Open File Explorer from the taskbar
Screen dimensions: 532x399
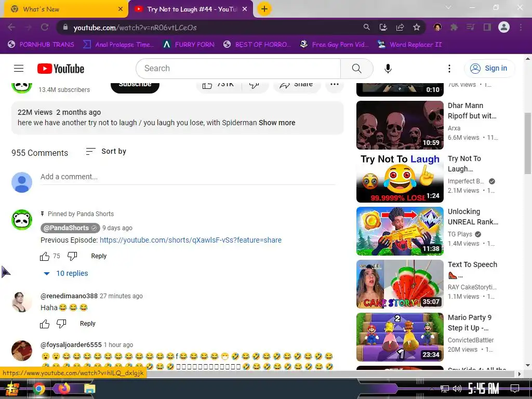89,389
